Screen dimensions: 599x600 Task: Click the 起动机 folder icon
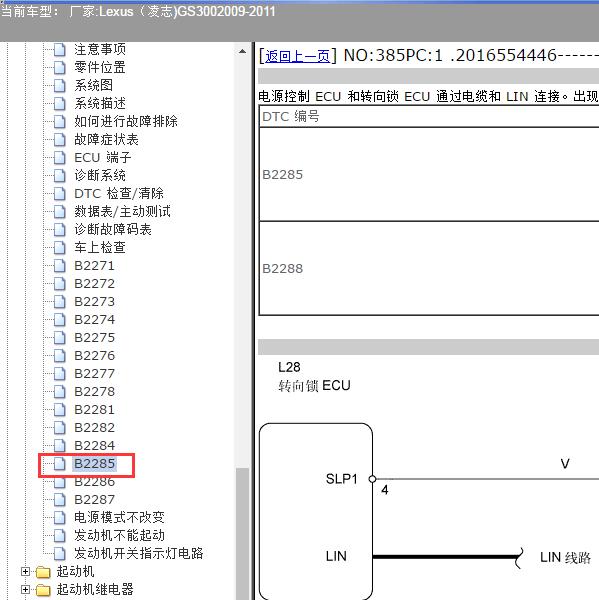[43, 572]
